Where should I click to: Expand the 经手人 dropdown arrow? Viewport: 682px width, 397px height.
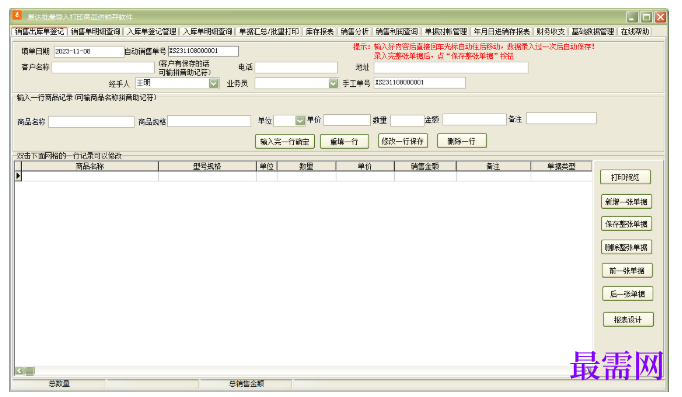(x=214, y=83)
